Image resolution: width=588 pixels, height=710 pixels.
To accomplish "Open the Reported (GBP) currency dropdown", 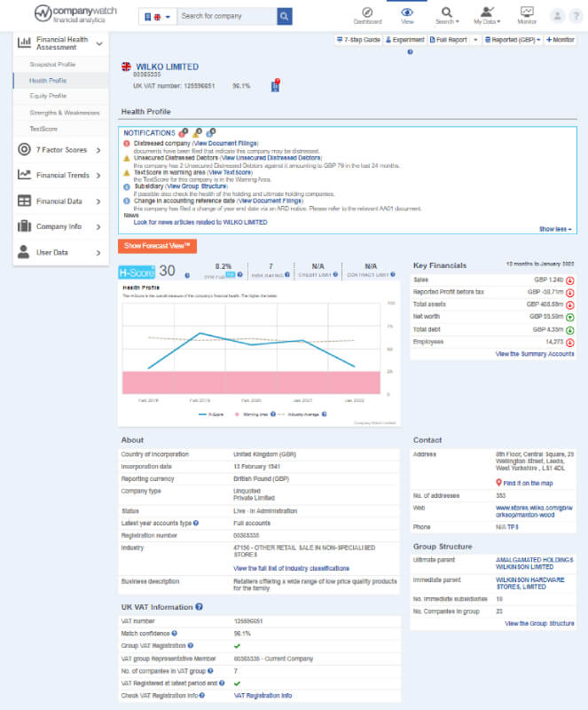I will [x=513, y=40].
